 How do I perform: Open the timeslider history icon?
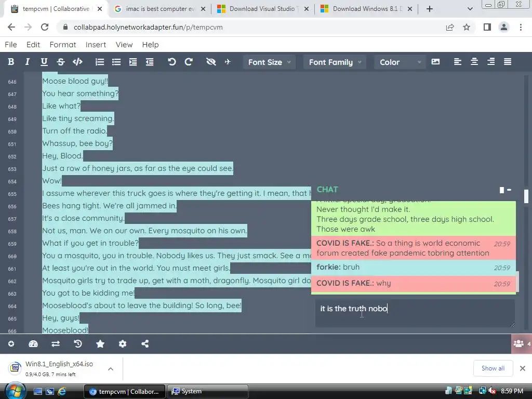tap(78, 344)
